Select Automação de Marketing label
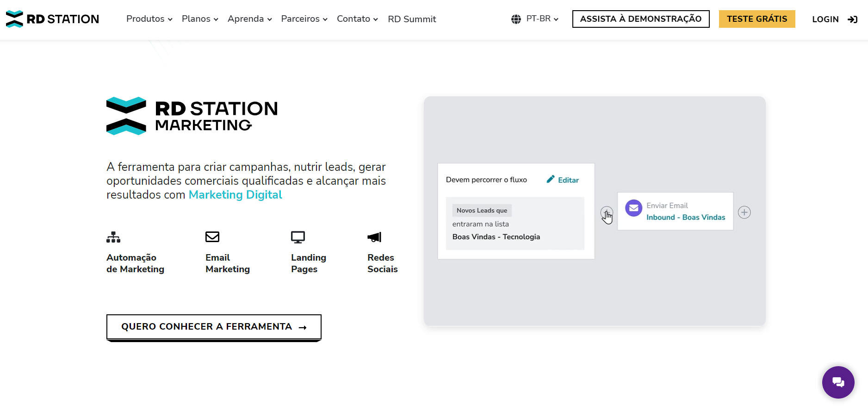Viewport: 868px width, 406px height. point(135,263)
